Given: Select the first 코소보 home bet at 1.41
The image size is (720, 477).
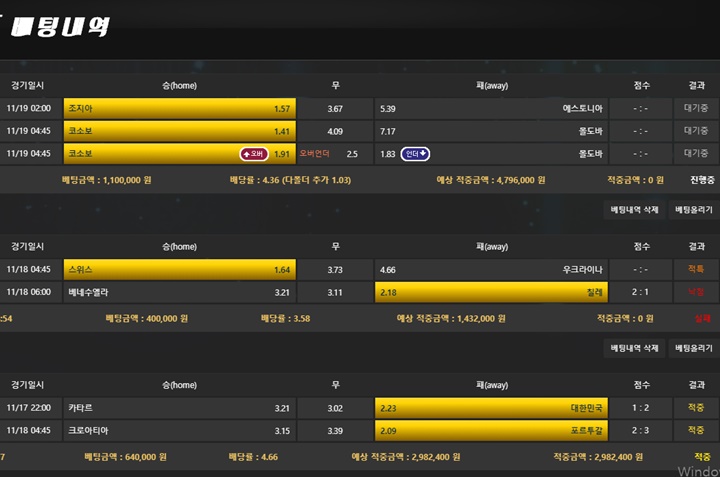Looking at the screenshot, I should click(x=180, y=131).
